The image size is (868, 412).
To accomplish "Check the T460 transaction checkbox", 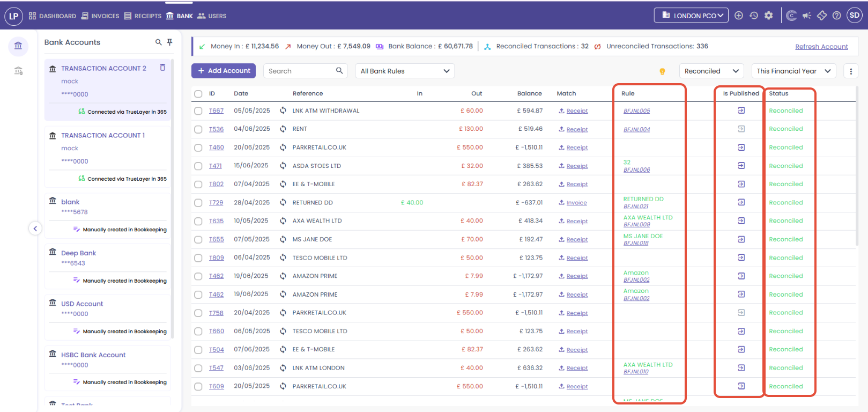I will [198, 148].
